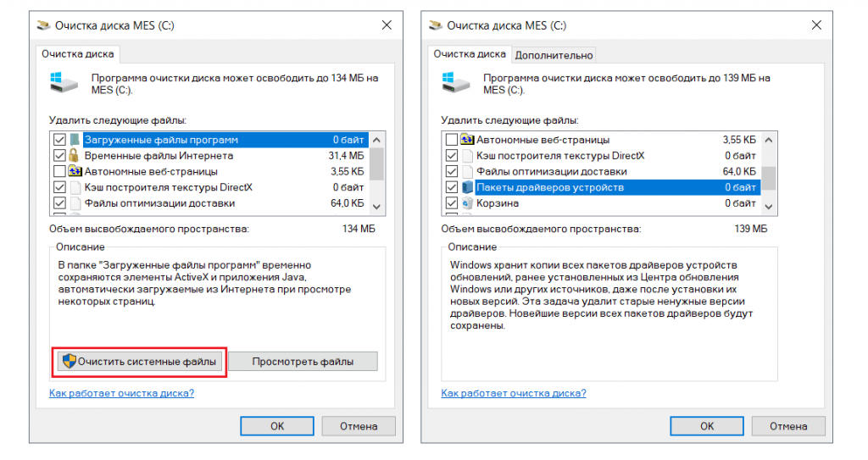The width and height of the screenshot is (868, 460).
Task: Check Автономные веб-страницы in the right window
Action: tap(452, 140)
